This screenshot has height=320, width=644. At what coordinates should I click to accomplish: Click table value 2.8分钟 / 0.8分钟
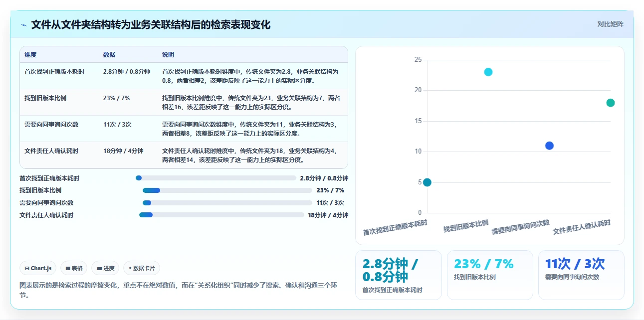(x=127, y=72)
